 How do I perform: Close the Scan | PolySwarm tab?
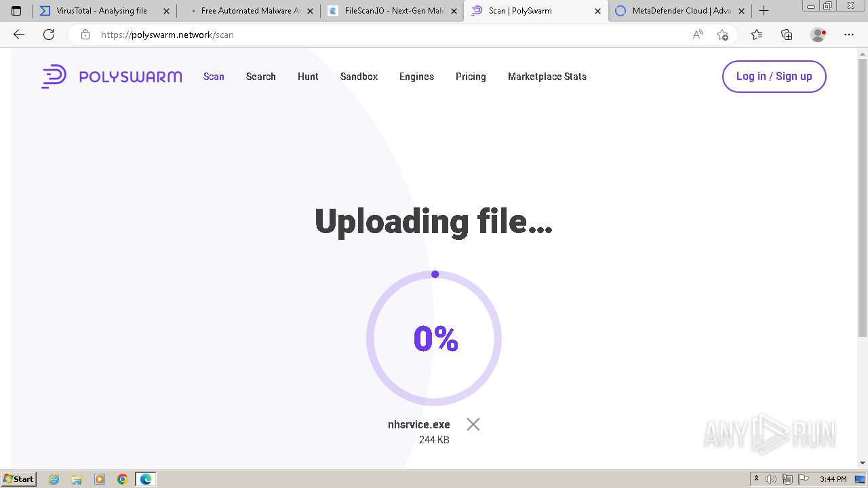click(597, 11)
